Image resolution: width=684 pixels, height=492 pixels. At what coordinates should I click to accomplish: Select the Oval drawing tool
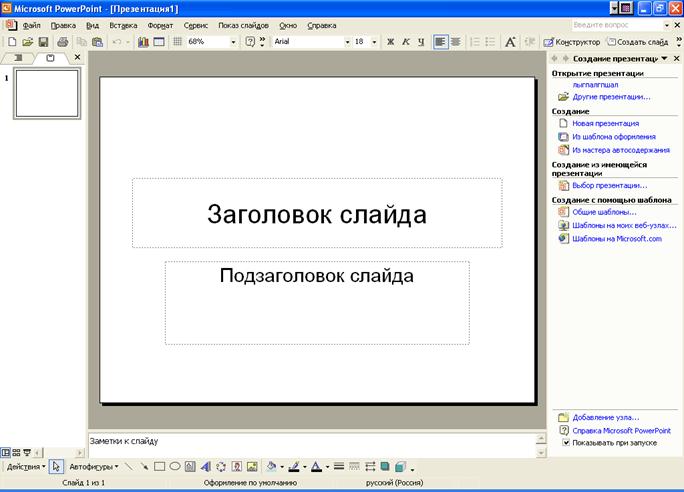click(x=175, y=466)
